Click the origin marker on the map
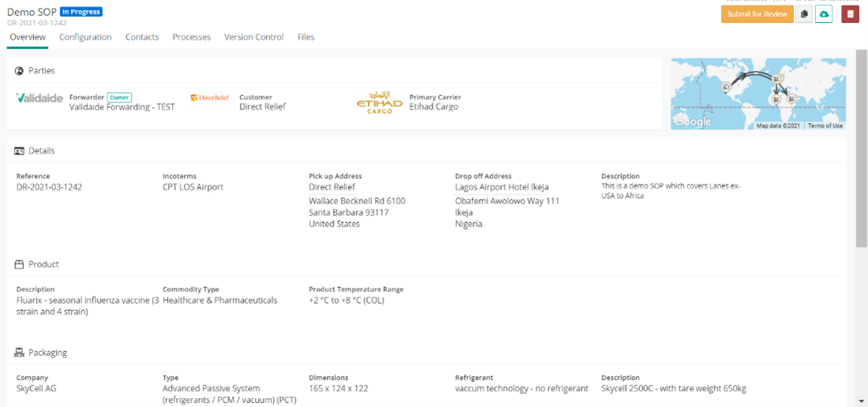868x407 pixels. pyautogui.click(x=726, y=87)
